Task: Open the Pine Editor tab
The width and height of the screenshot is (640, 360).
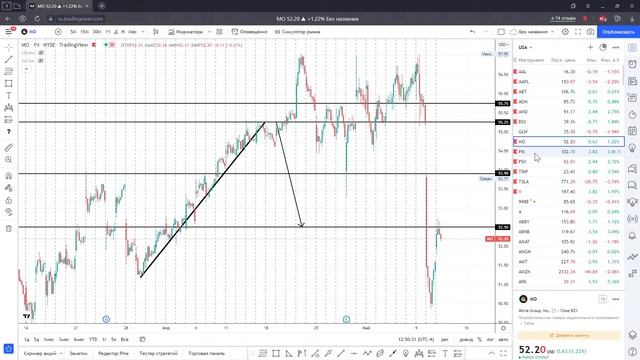Action: (x=113, y=353)
